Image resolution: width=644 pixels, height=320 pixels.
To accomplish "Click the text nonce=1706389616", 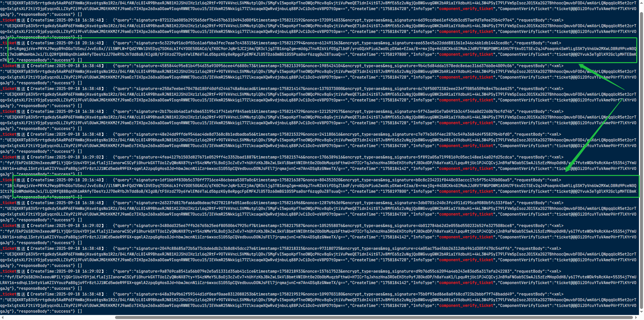I will [x=325, y=157].
